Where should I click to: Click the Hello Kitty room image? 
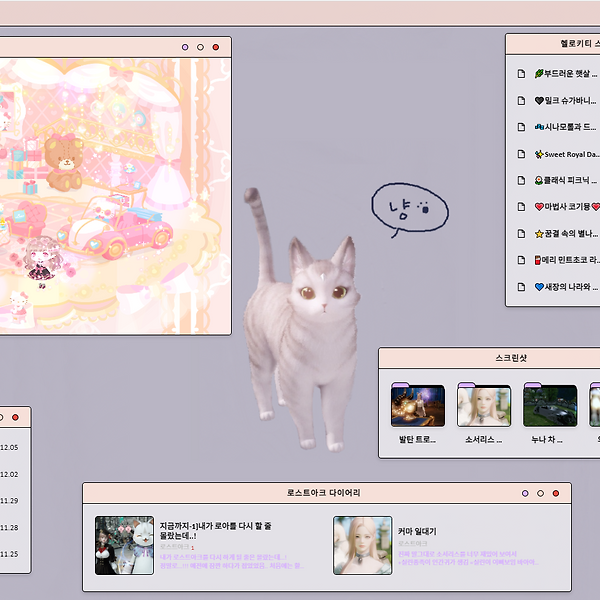pyautogui.click(x=115, y=196)
